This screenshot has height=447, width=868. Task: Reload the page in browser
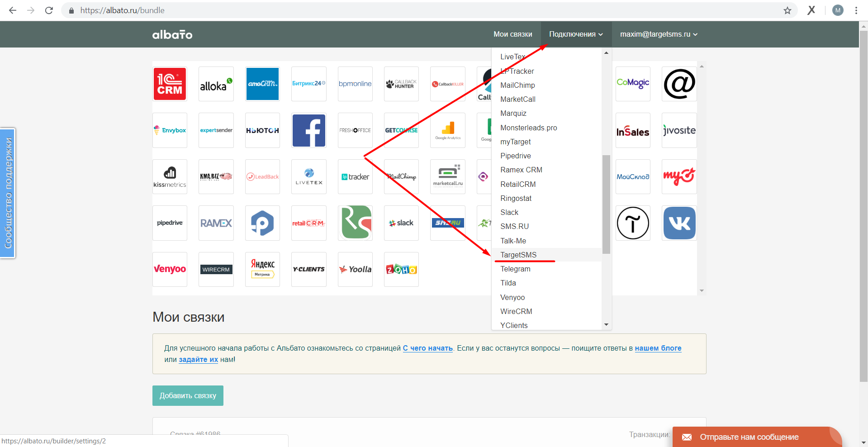click(x=49, y=10)
